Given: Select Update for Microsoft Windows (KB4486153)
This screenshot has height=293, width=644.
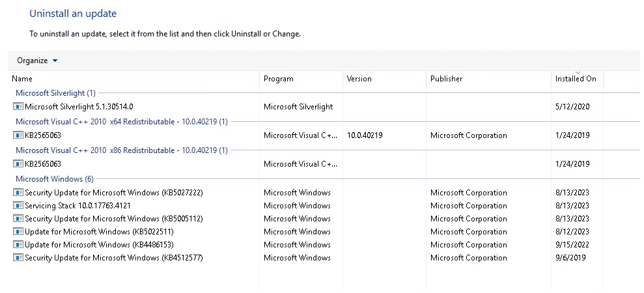Looking at the screenshot, I should click(x=99, y=245).
